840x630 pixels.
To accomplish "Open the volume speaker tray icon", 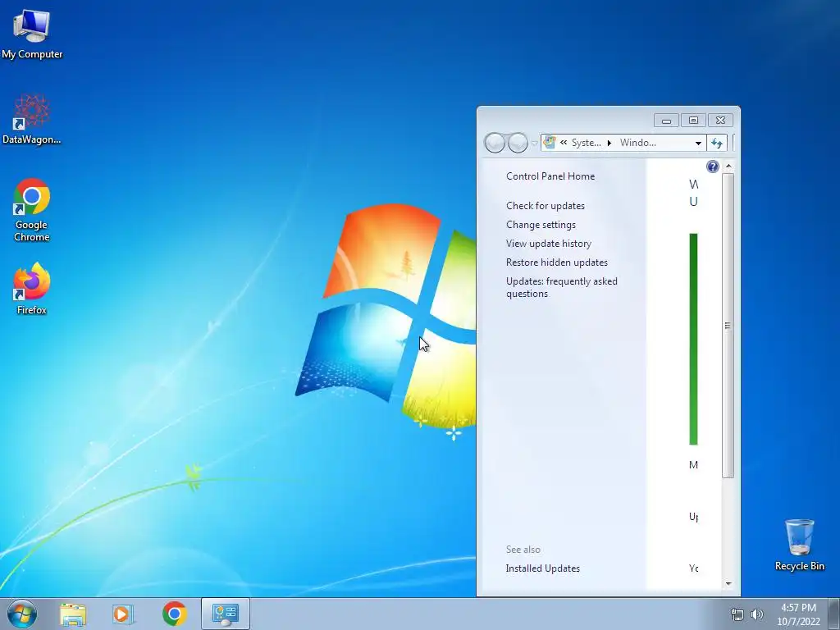I will coord(757,614).
